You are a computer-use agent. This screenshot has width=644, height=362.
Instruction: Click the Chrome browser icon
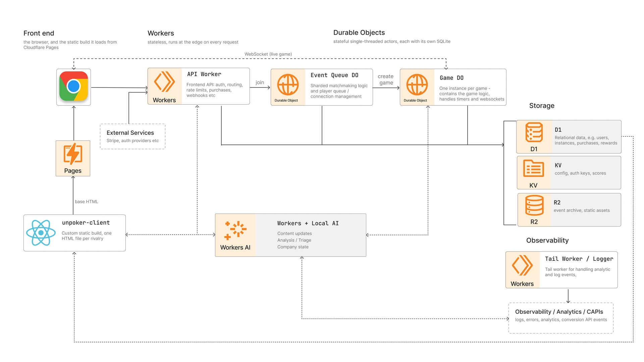point(73,86)
